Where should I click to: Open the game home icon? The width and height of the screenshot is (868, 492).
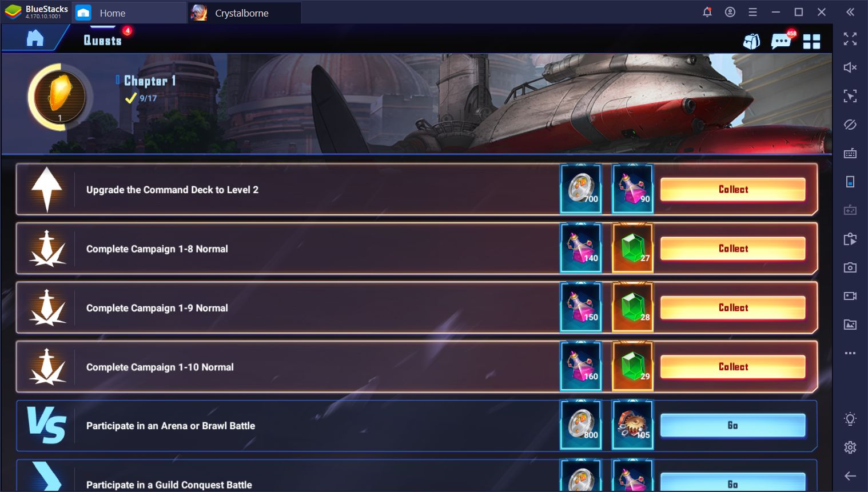click(x=35, y=38)
